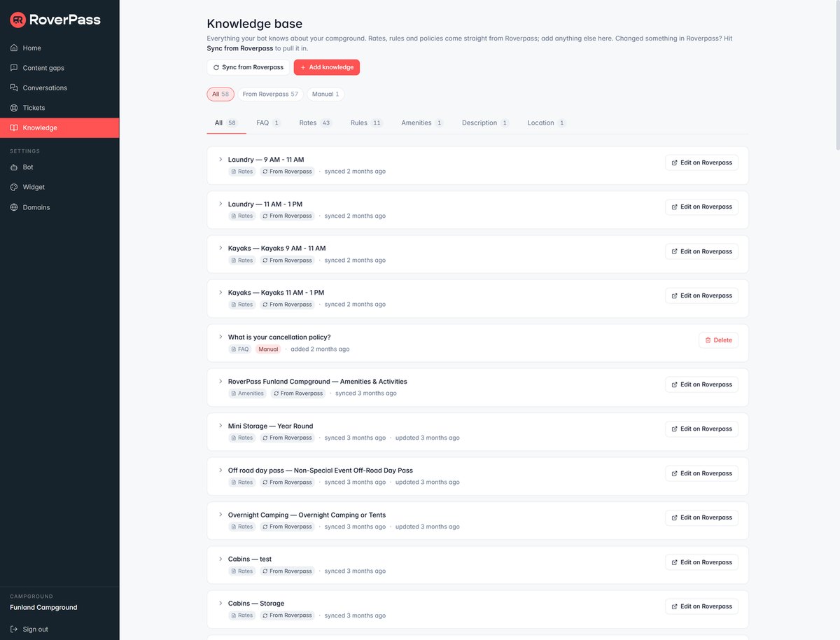
Task: Click the Manual badge on cancellation policy
Action: coord(268,349)
